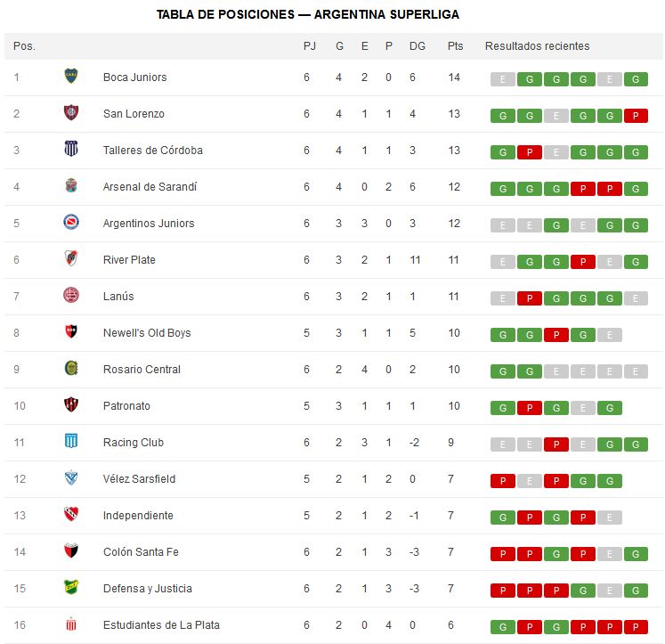Screen dimensions: 665x644
Task: Click the San Lorenzo club crest
Action: click(x=71, y=112)
